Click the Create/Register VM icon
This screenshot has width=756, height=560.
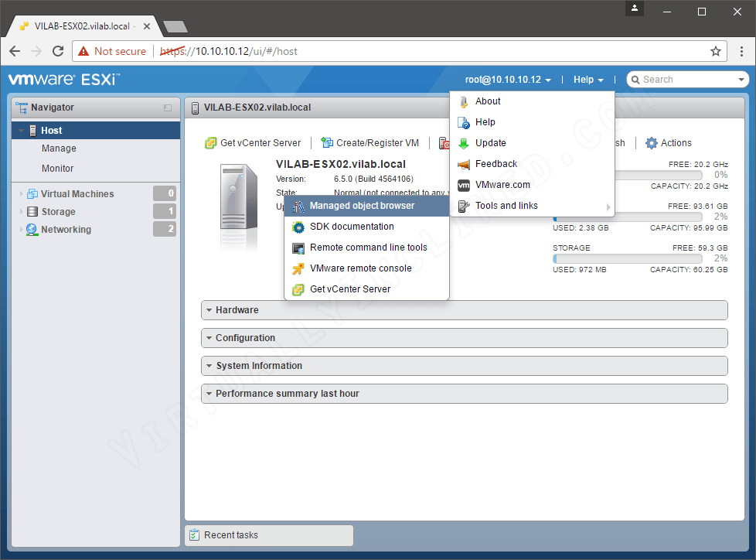pos(328,142)
